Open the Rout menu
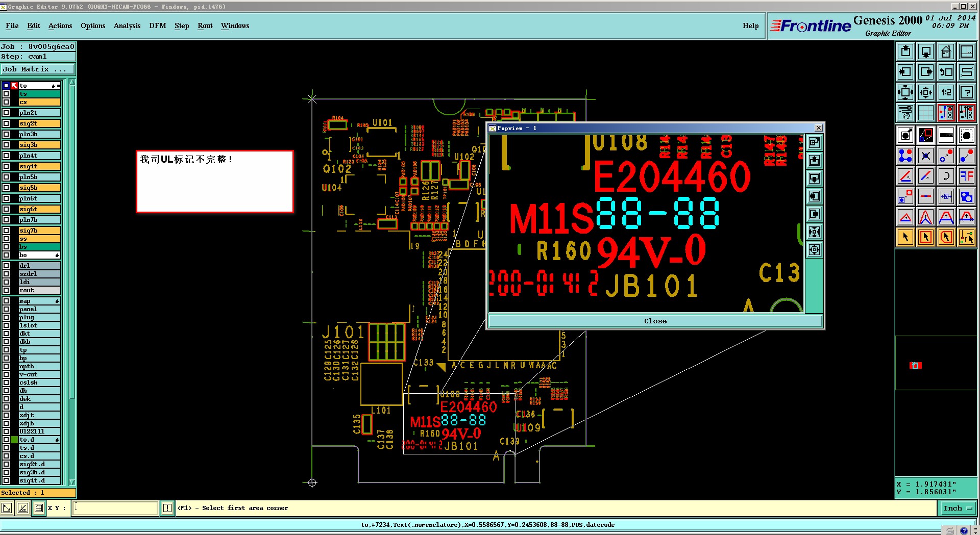Viewport: 980px width, 535px height. pyautogui.click(x=205, y=26)
